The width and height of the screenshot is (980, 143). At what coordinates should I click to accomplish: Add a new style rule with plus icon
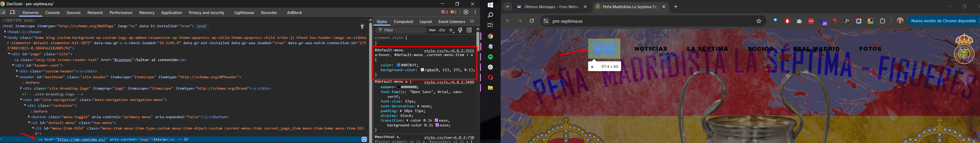(x=451, y=30)
